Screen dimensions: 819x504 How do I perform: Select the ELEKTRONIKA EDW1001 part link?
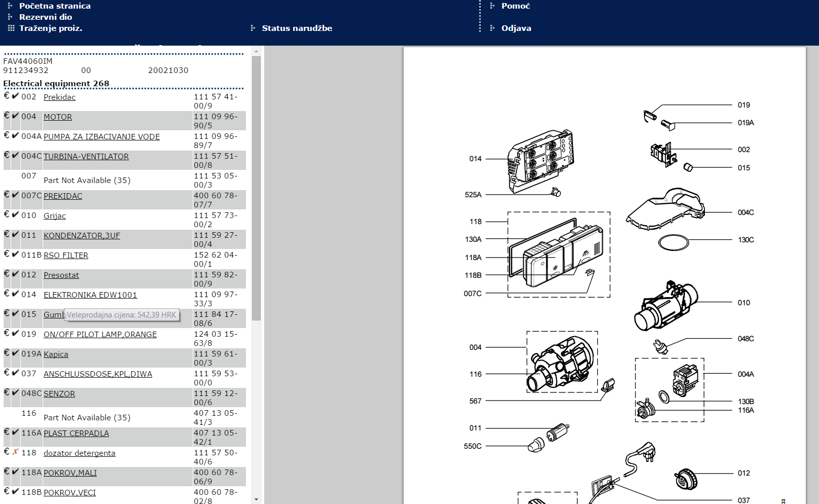(90, 295)
